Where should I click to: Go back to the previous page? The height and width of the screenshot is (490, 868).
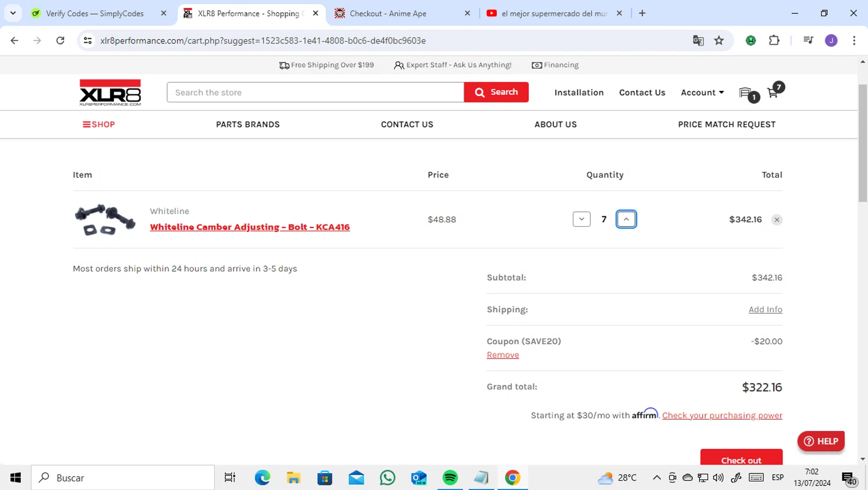[14, 40]
